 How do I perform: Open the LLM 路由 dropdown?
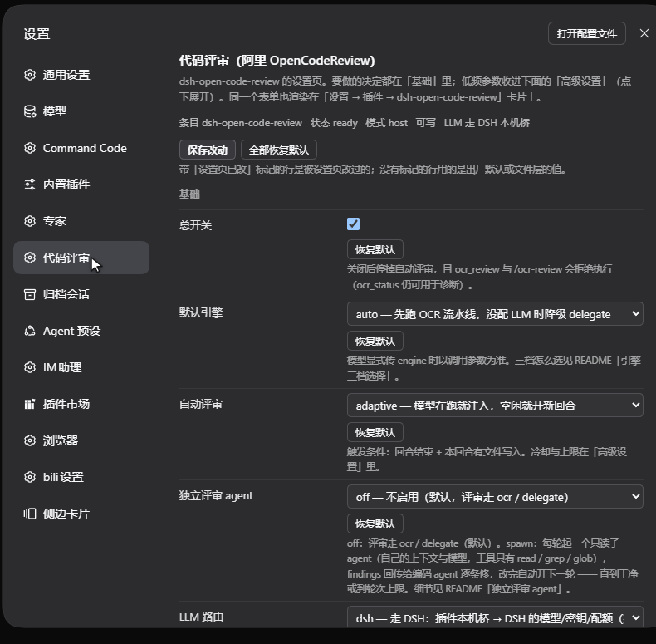pyautogui.click(x=495, y=617)
